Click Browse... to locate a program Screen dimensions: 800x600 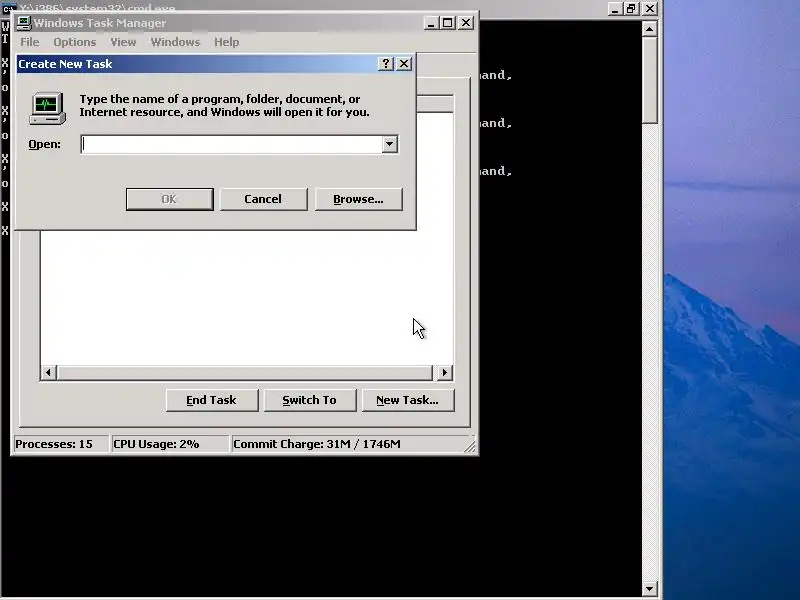pyautogui.click(x=358, y=199)
